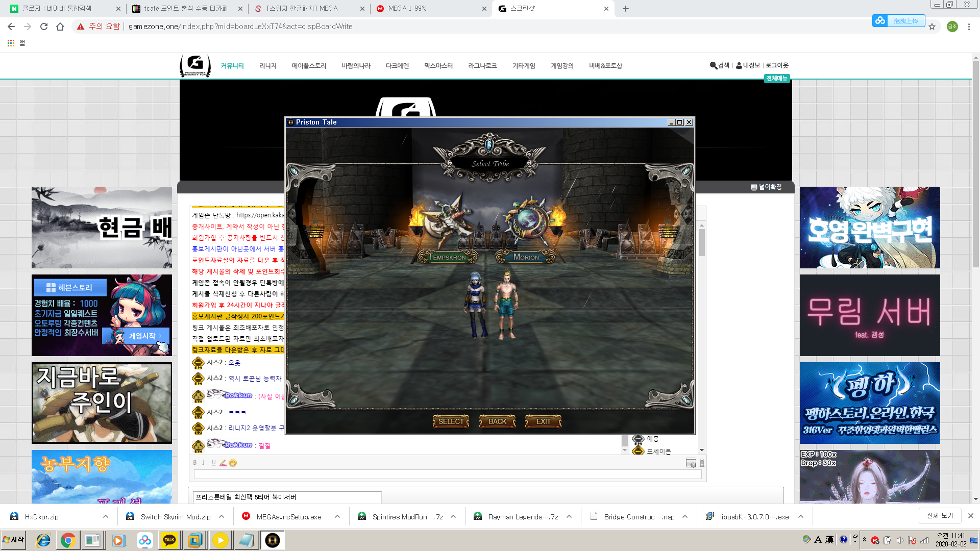980x551 pixels.
Task: Open the chat emoticon picker
Action: tap(233, 463)
